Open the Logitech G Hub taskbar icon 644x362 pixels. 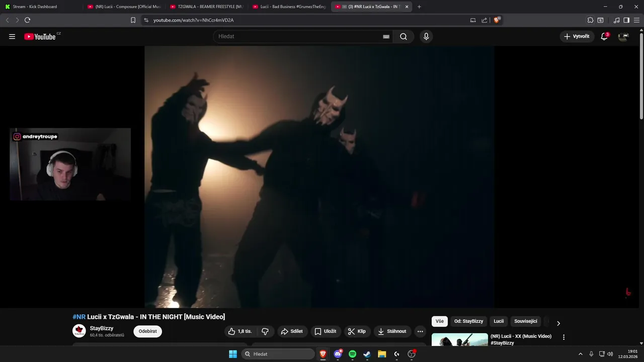pyautogui.click(x=396, y=354)
